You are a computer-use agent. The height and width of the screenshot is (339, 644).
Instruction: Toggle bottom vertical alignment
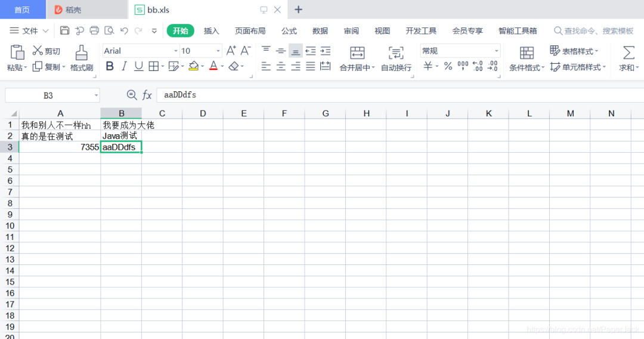(296, 51)
